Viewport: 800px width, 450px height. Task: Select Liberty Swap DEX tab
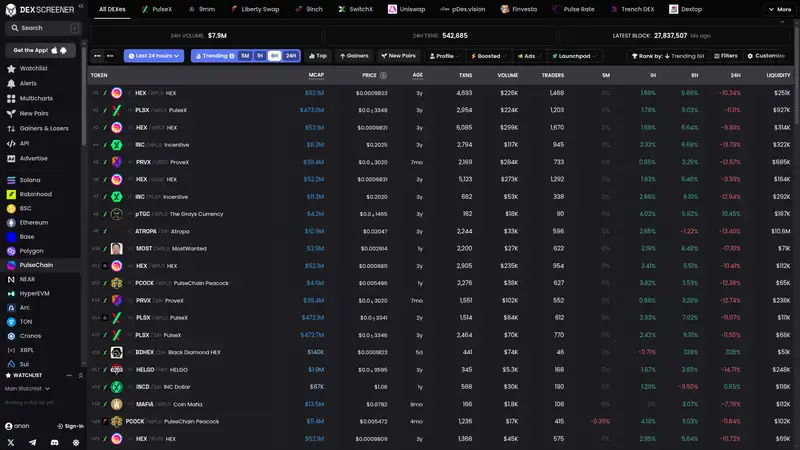coord(255,9)
